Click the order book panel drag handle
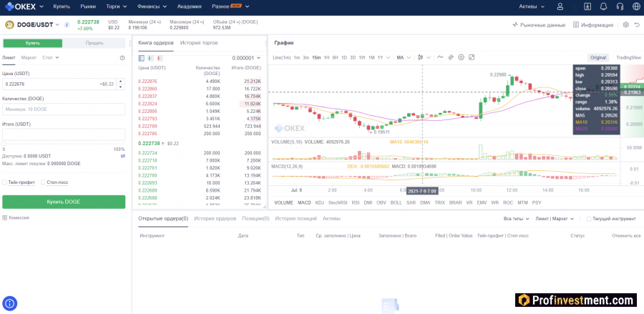The height and width of the screenshot is (314, 644). (265, 43)
